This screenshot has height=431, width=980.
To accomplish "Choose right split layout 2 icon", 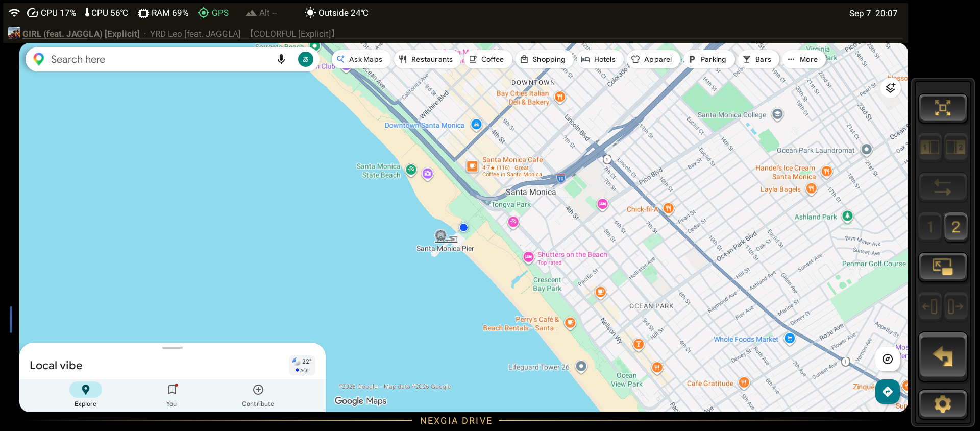I will point(955,148).
